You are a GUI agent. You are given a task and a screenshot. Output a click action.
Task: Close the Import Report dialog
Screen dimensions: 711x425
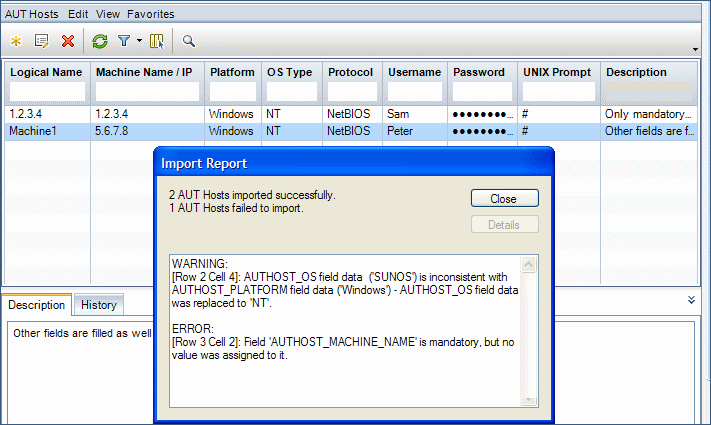pyautogui.click(x=504, y=199)
